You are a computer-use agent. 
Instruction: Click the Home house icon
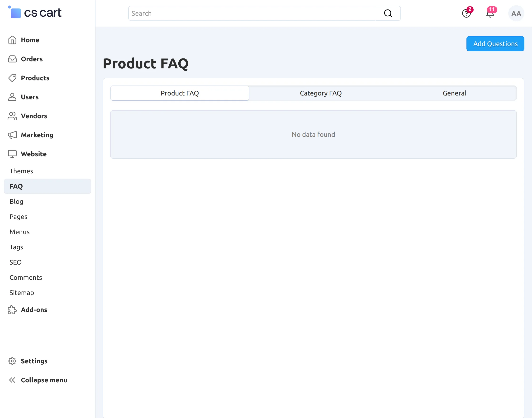12,40
